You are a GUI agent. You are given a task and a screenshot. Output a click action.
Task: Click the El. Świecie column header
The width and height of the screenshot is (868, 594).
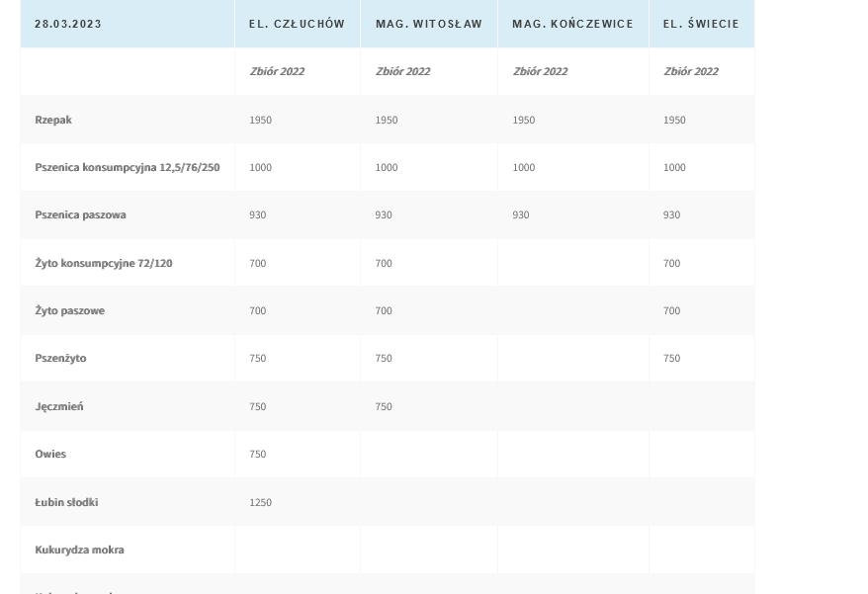point(701,24)
